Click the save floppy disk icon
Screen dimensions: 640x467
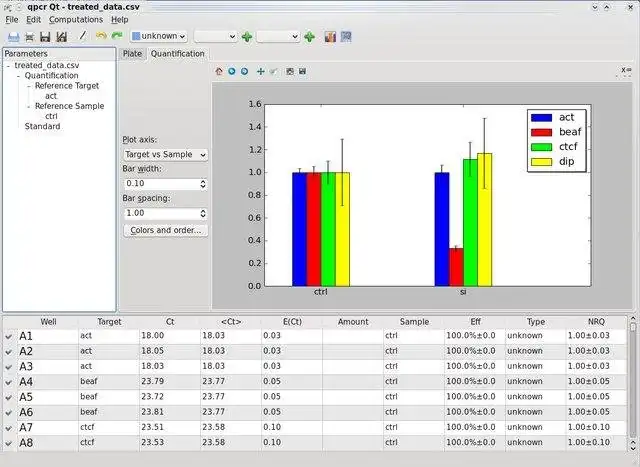point(45,37)
